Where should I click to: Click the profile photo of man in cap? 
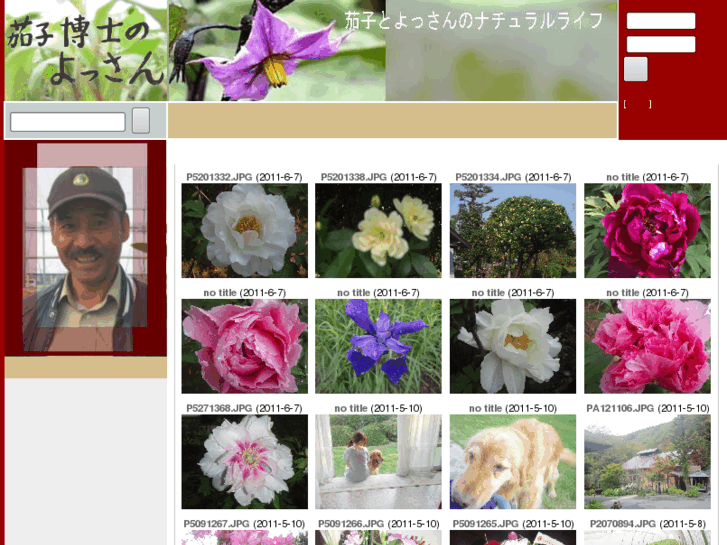click(x=85, y=248)
